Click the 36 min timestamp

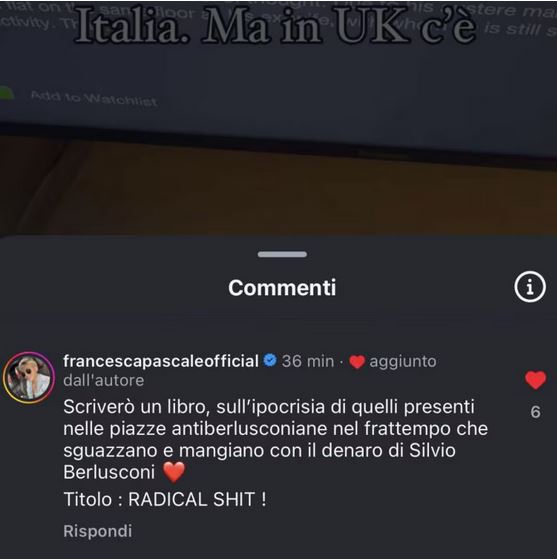click(x=308, y=361)
